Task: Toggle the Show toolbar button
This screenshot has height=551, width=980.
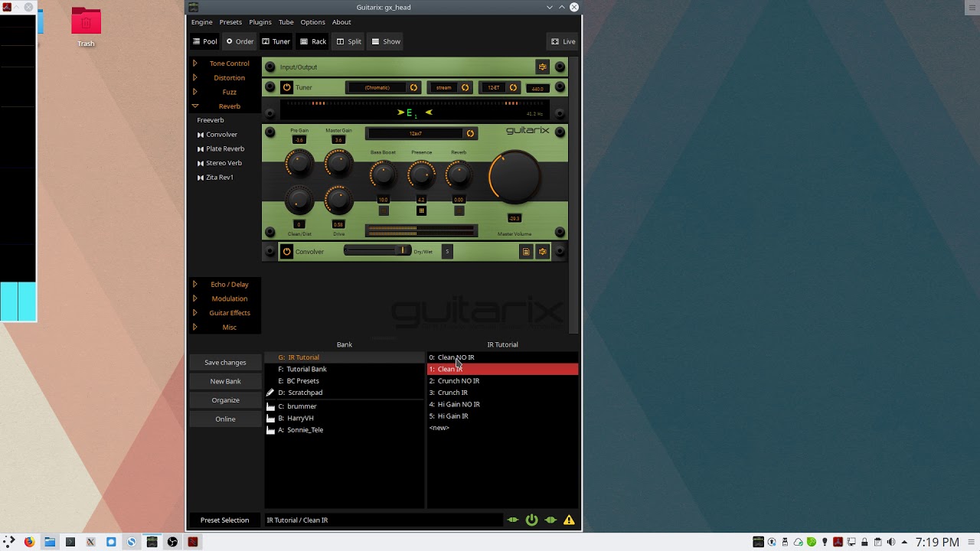Action: tap(386, 41)
